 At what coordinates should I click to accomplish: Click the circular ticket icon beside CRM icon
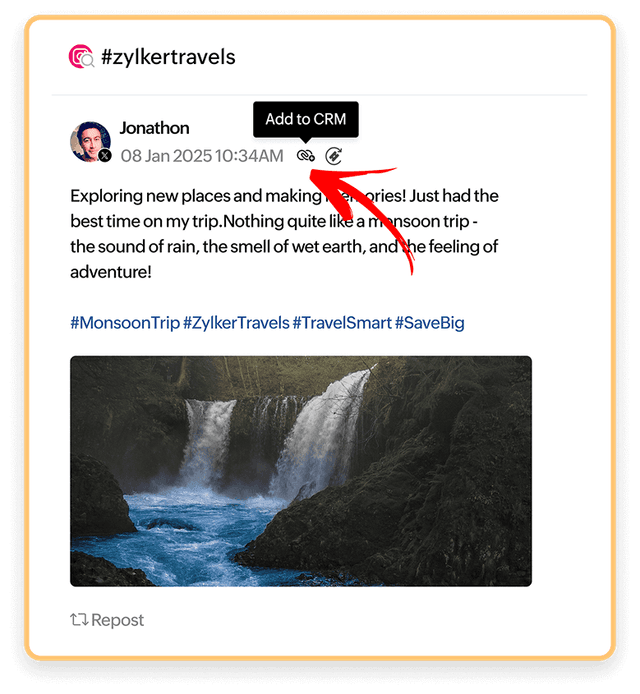pyautogui.click(x=334, y=156)
